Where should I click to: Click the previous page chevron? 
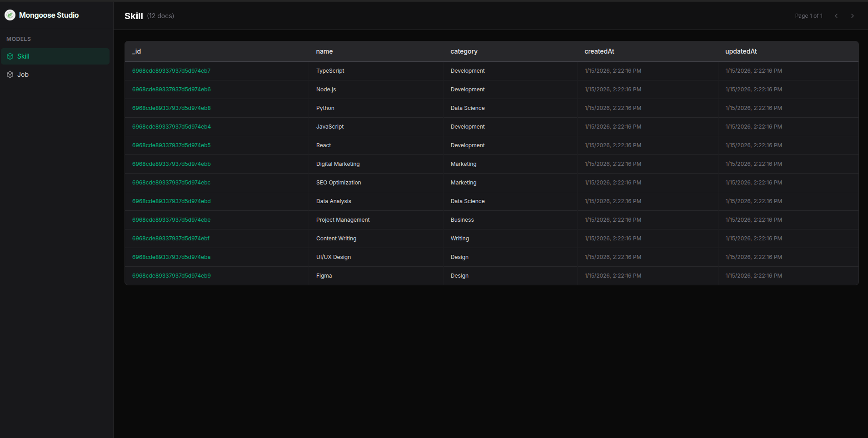836,15
